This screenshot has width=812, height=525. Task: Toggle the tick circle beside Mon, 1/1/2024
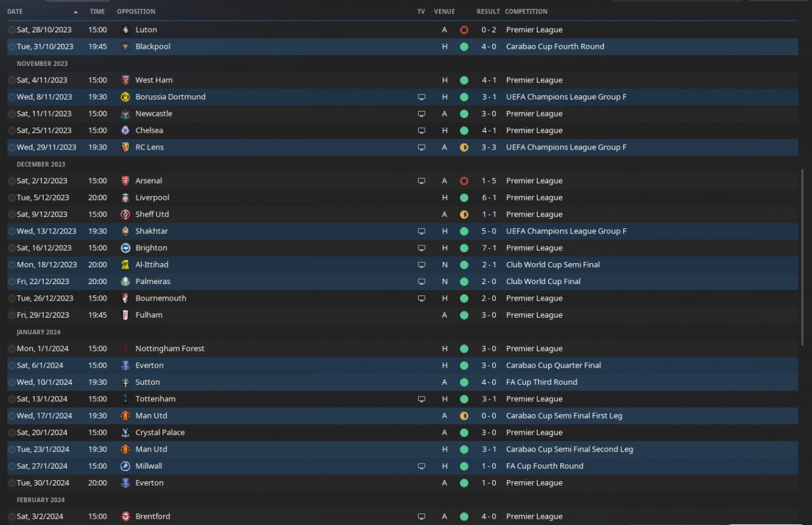click(11, 349)
